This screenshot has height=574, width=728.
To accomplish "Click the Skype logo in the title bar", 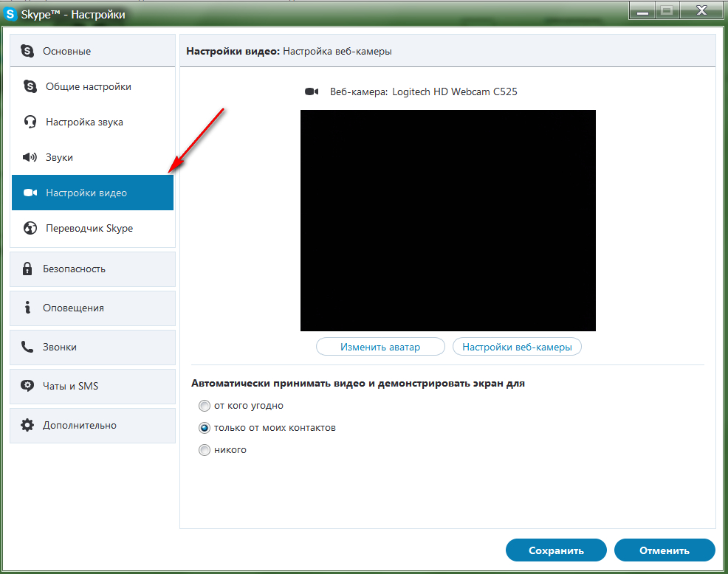I will (x=10, y=14).
